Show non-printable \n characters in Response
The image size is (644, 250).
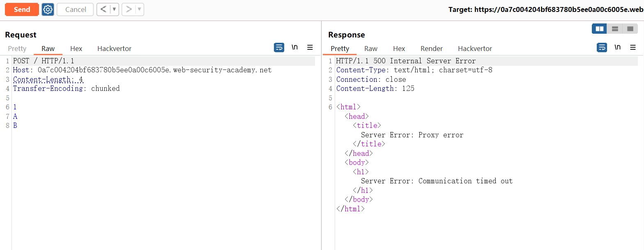[x=617, y=48]
